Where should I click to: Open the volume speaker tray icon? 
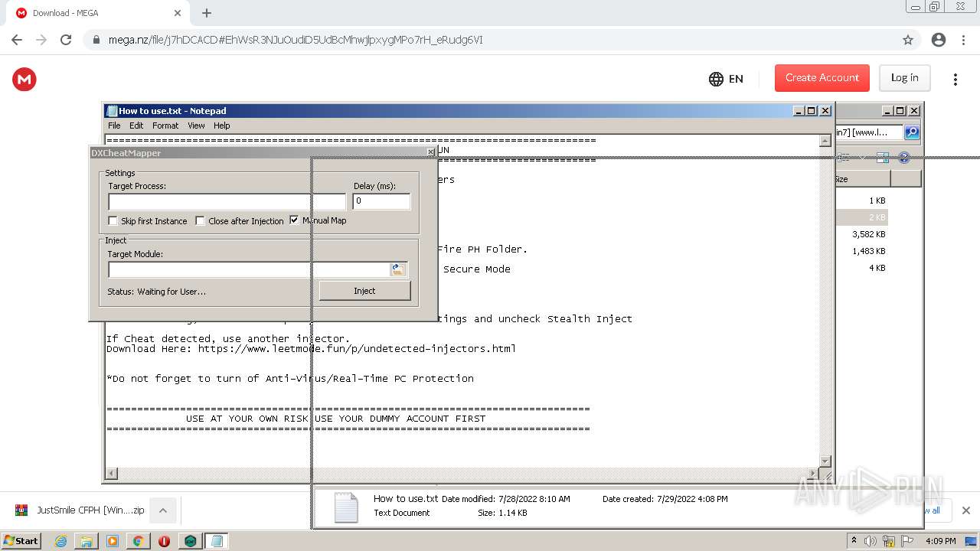pos(871,541)
